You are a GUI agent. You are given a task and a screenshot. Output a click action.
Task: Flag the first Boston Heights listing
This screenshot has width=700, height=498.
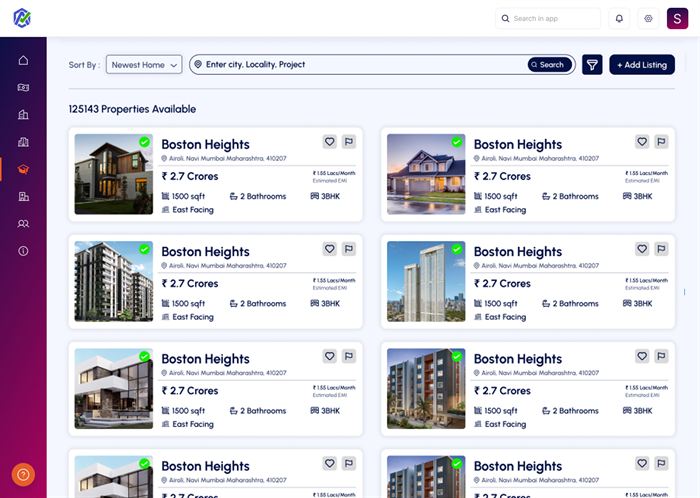[x=349, y=142]
